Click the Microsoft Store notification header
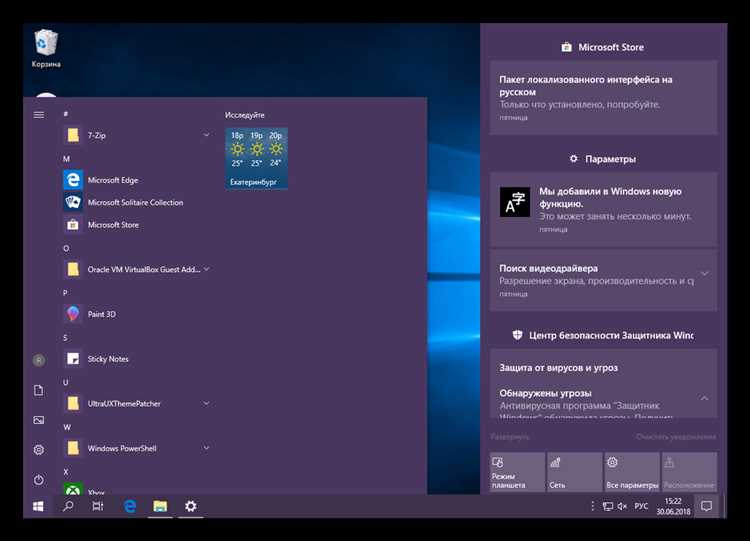Viewport: 750px width, 541px height. coord(603,47)
